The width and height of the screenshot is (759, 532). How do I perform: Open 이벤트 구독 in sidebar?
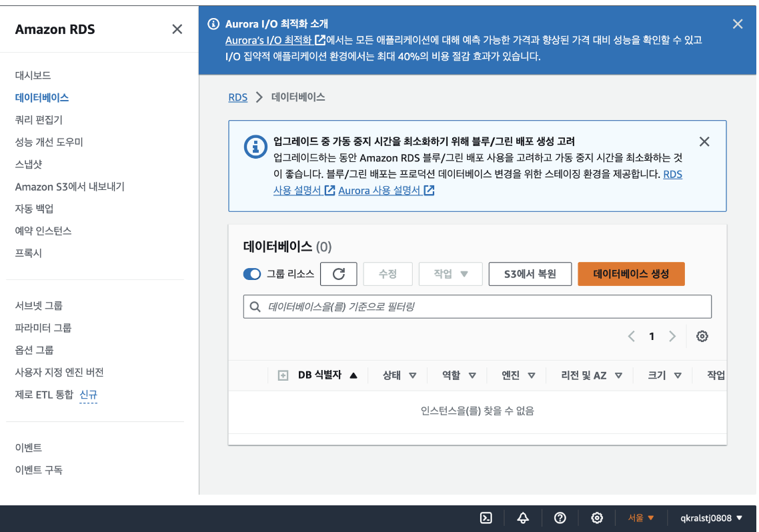(x=39, y=470)
